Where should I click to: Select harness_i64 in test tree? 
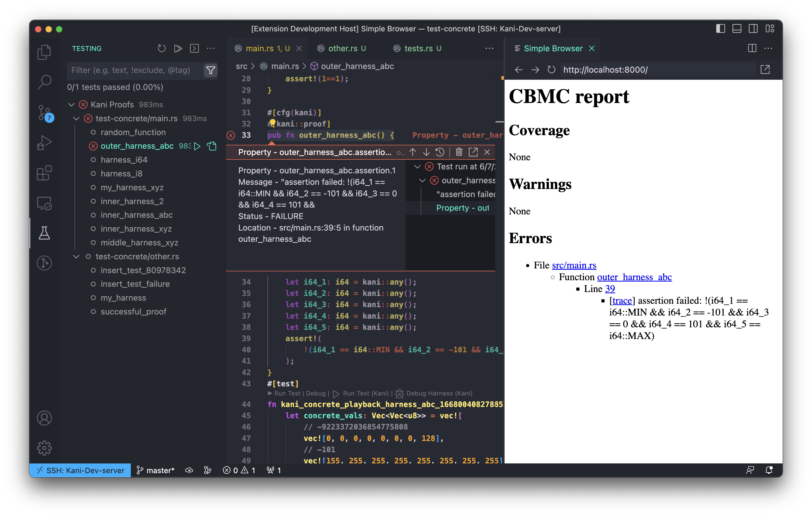[123, 160]
